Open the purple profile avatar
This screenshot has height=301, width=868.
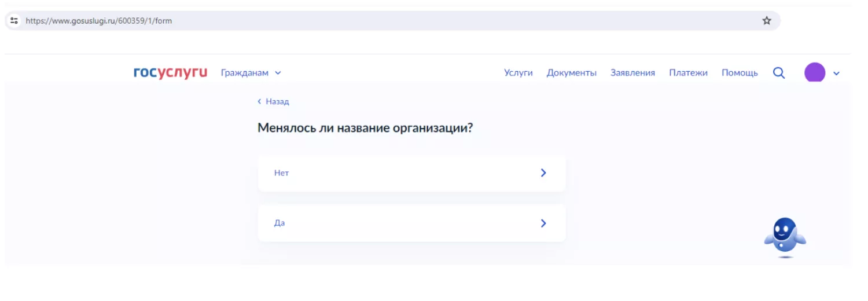coord(815,72)
